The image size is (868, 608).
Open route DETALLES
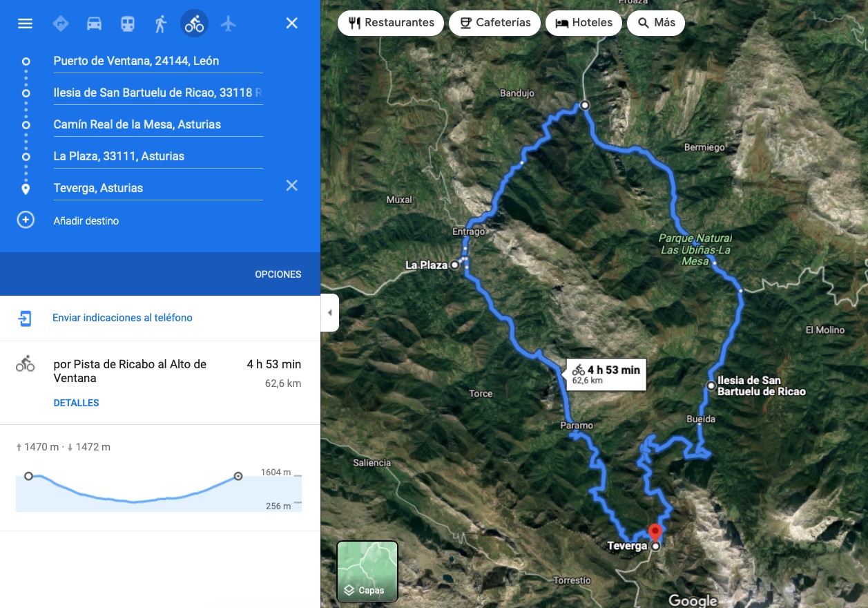(76, 403)
